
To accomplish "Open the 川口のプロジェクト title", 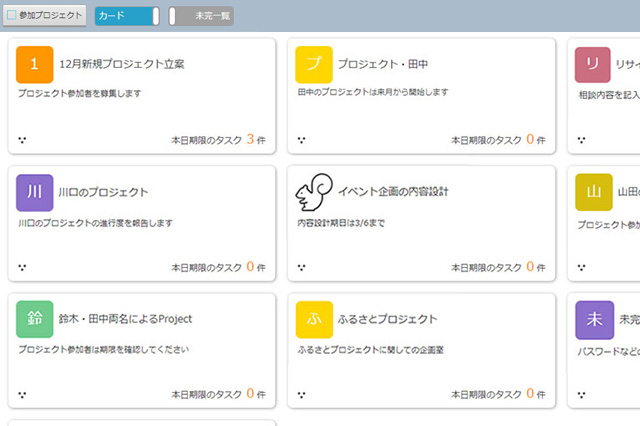I will click(103, 192).
